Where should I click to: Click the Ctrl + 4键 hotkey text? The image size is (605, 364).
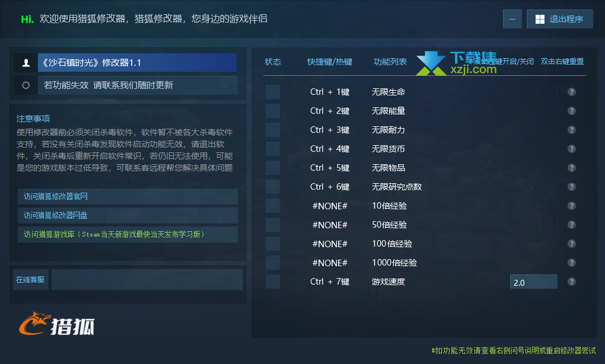pyautogui.click(x=330, y=148)
